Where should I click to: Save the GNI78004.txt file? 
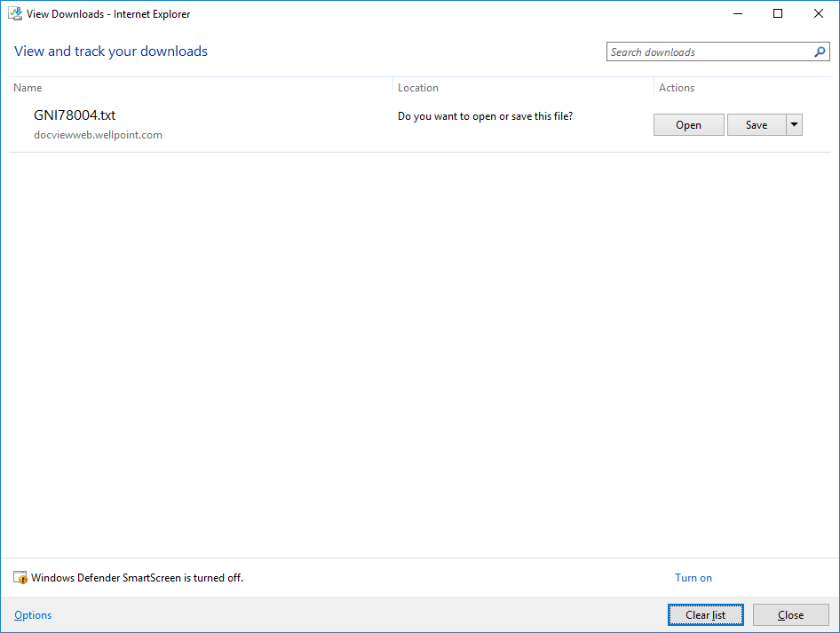(757, 124)
